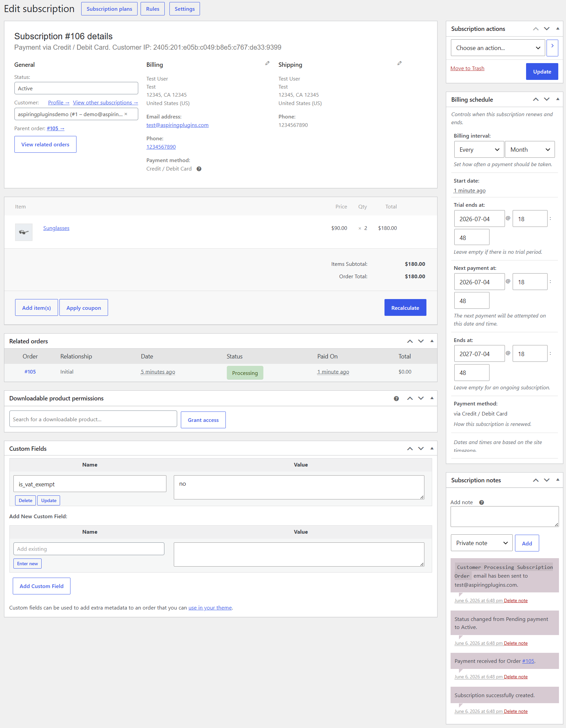566x728 pixels.
Task: Open View other subscriptions link
Action: 105,103
